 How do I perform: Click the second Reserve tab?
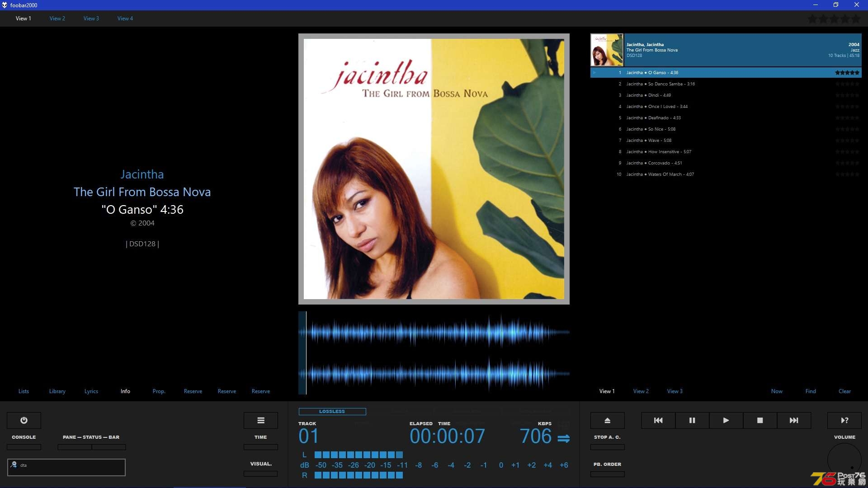click(227, 391)
